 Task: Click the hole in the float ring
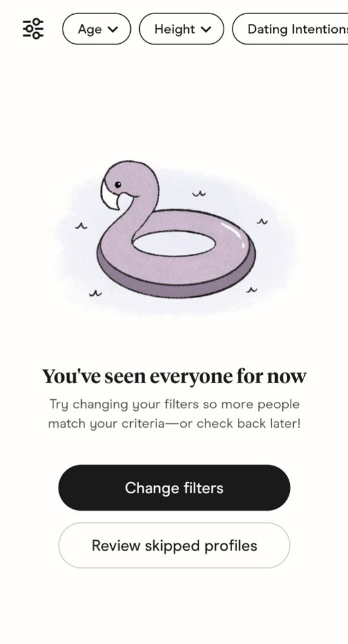pyautogui.click(x=174, y=243)
